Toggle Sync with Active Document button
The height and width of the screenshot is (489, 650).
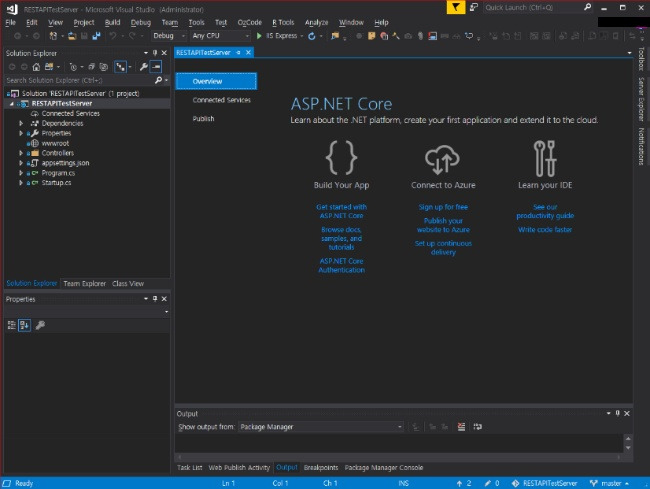point(120,67)
